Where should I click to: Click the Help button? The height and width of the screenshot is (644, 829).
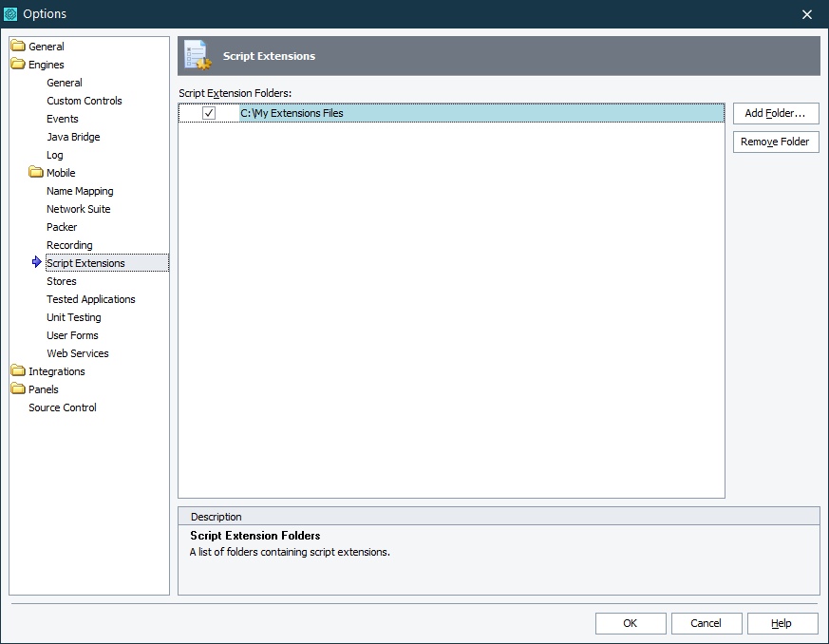tap(782, 623)
